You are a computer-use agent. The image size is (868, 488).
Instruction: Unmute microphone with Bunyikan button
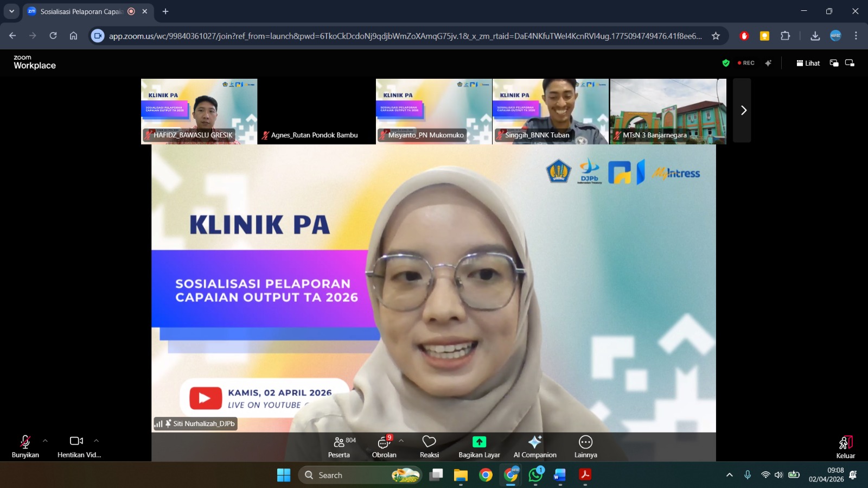pyautogui.click(x=25, y=446)
